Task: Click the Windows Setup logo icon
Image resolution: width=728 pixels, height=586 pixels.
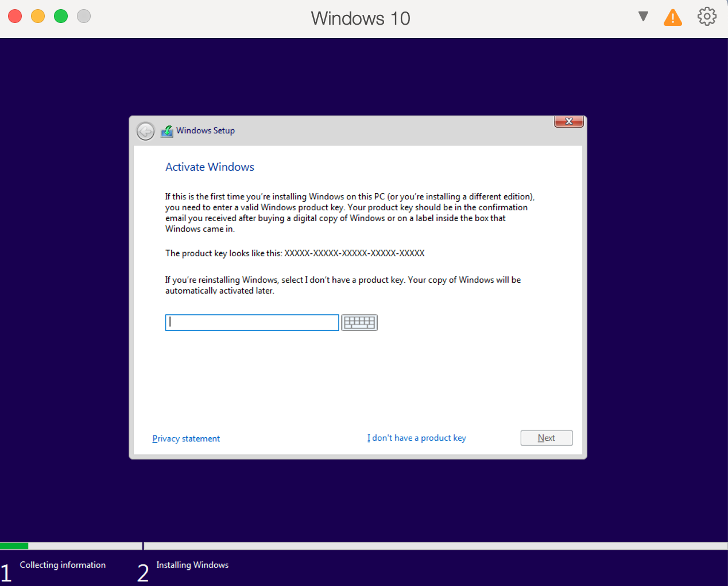Action: click(166, 131)
